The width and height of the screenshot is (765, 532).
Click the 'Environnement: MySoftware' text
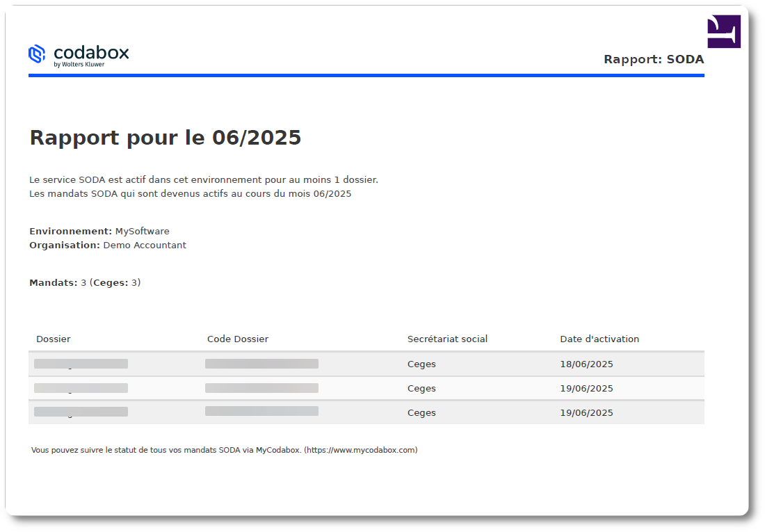(99, 231)
